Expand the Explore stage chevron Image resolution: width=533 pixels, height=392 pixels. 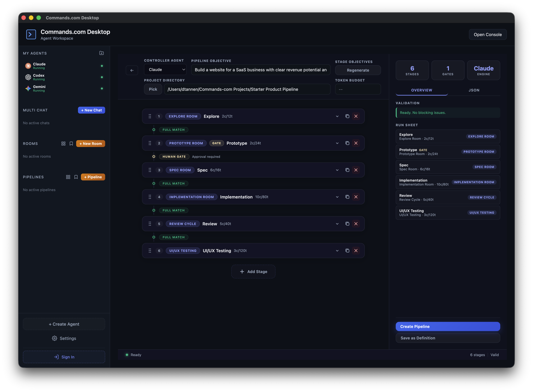[337, 116]
